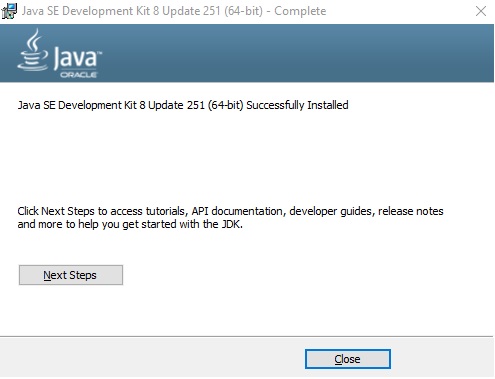Click the Successfully Installed message line
This screenshot has height=379, width=495.
(x=183, y=105)
